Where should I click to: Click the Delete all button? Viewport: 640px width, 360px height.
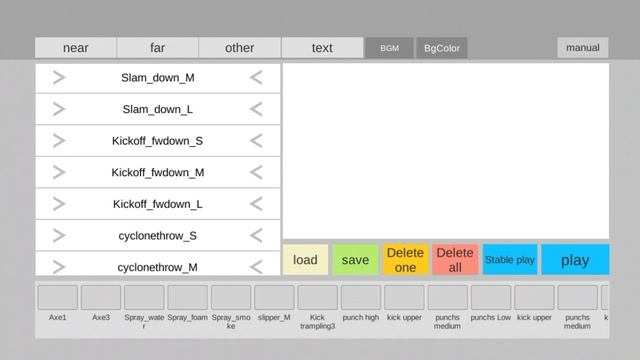pos(455,260)
